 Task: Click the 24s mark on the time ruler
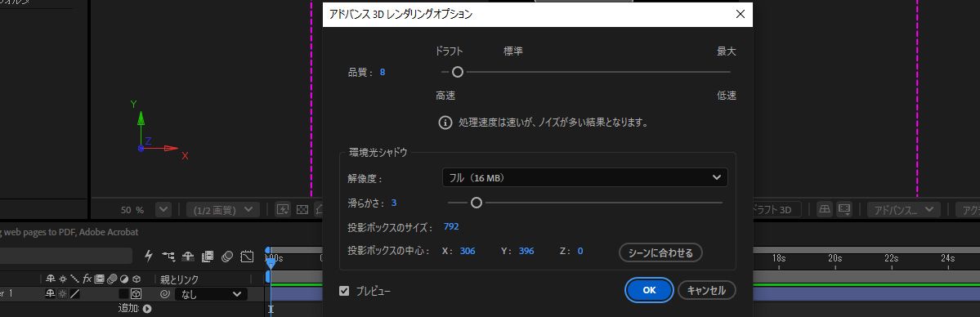948,257
